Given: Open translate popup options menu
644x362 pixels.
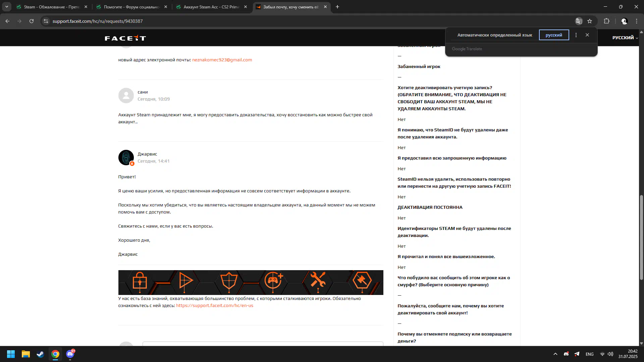Looking at the screenshot, I should (576, 35).
